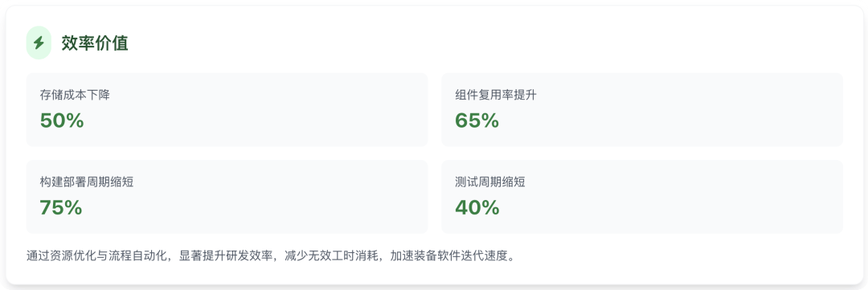Click the 测试周期缩短 label

tap(490, 182)
